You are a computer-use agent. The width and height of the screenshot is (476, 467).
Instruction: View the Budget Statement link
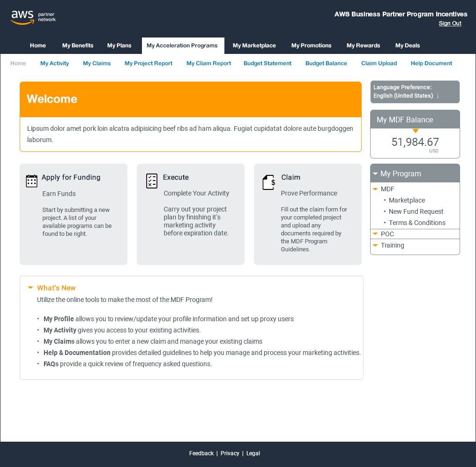click(268, 63)
